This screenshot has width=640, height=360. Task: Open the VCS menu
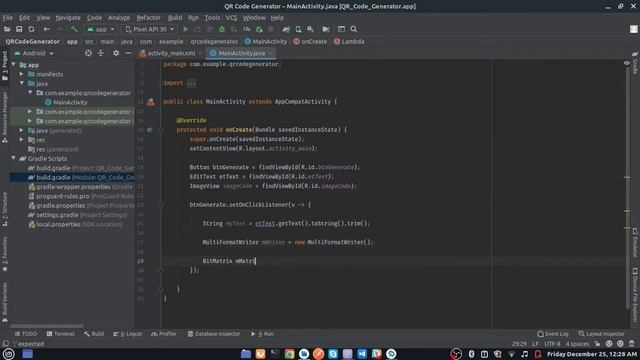click(231, 18)
